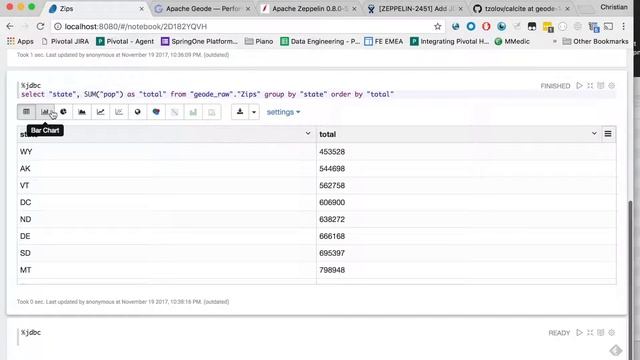This screenshot has height=360, width=640.
Task: Open settings gear of FINISHED paragraph
Action: click(611, 86)
